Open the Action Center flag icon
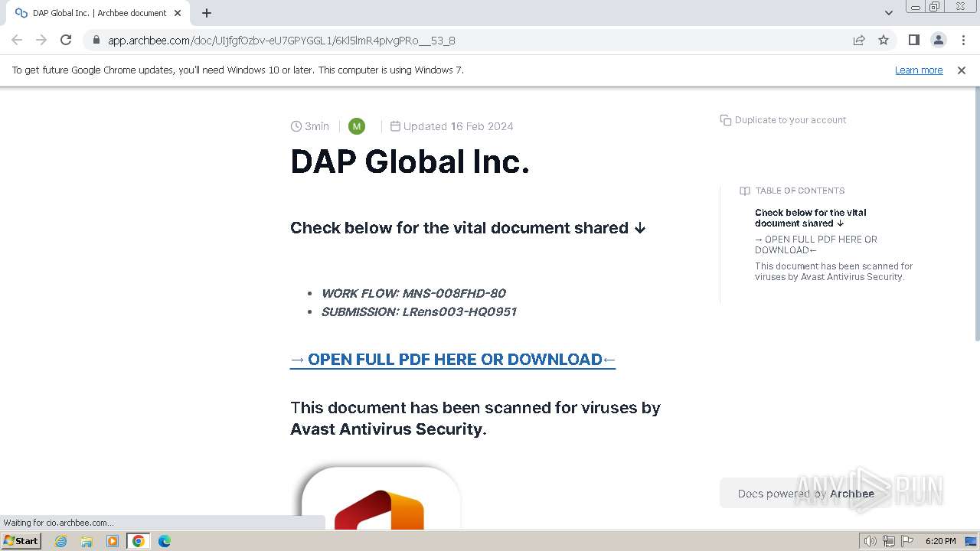This screenshot has height=551, width=980. (907, 541)
